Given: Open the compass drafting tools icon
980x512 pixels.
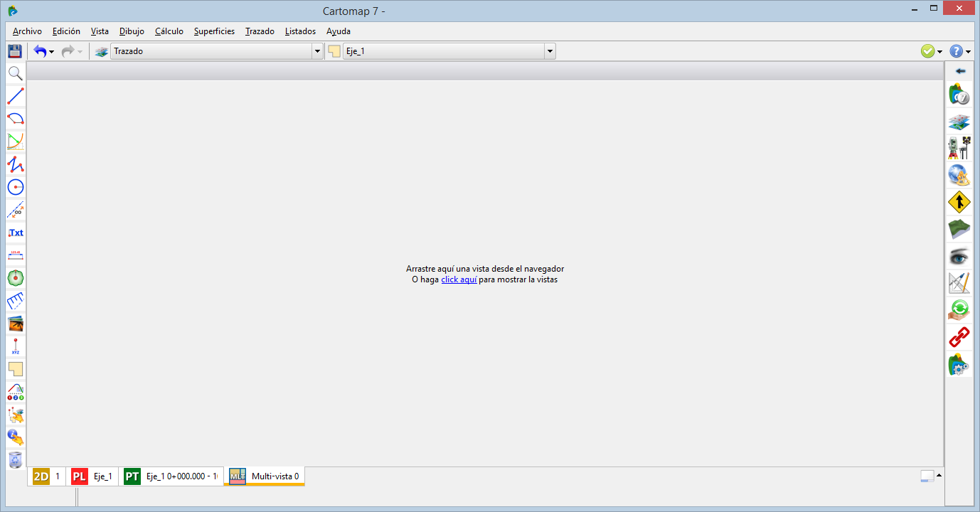Looking at the screenshot, I should click(x=959, y=284).
